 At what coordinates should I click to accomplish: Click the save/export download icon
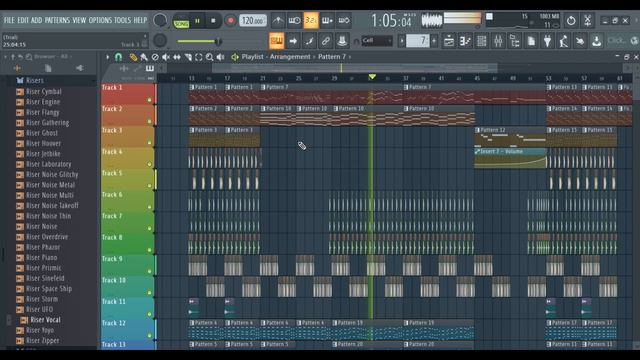pos(596,41)
